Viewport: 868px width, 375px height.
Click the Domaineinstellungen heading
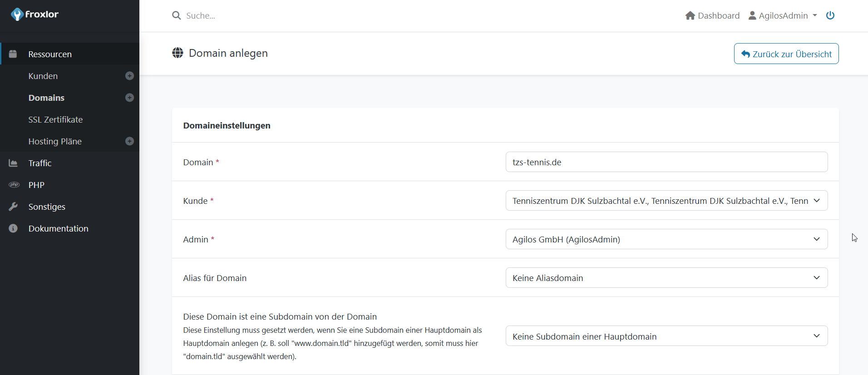[227, 125]
